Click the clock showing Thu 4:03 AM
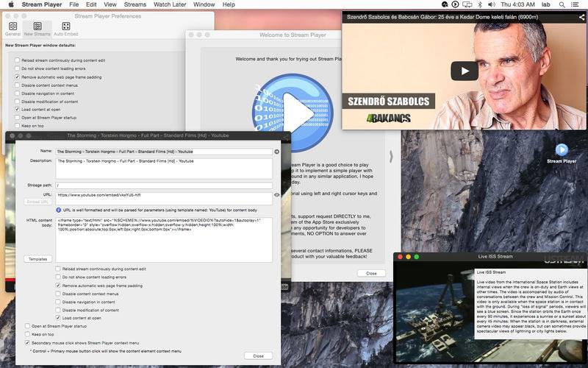The height and width of the screenshot is (368, 588). pyautogui.click(x=517, y=4)
